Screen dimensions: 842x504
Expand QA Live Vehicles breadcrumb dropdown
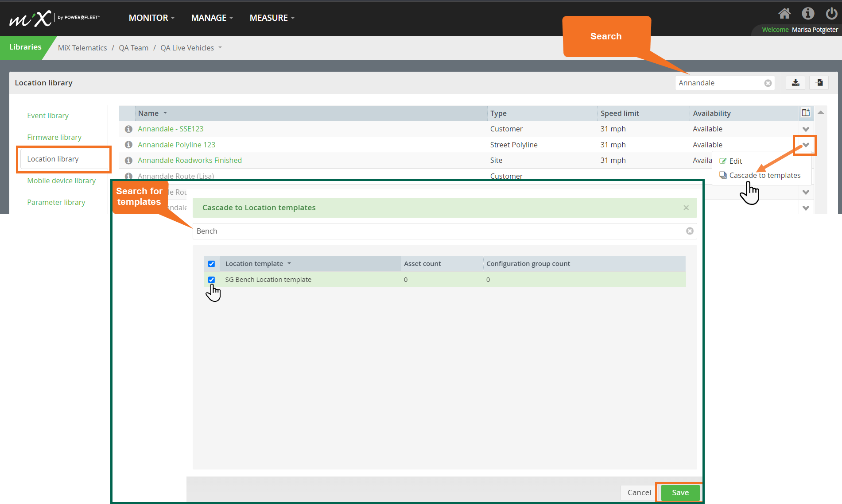point(220,48)
